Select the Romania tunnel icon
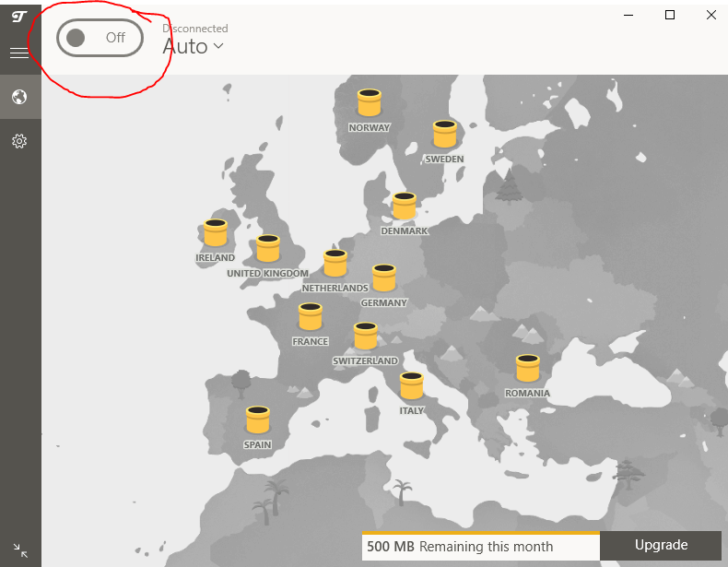The width and height of the screenshot is (728, 567). [x=528, y=368]
